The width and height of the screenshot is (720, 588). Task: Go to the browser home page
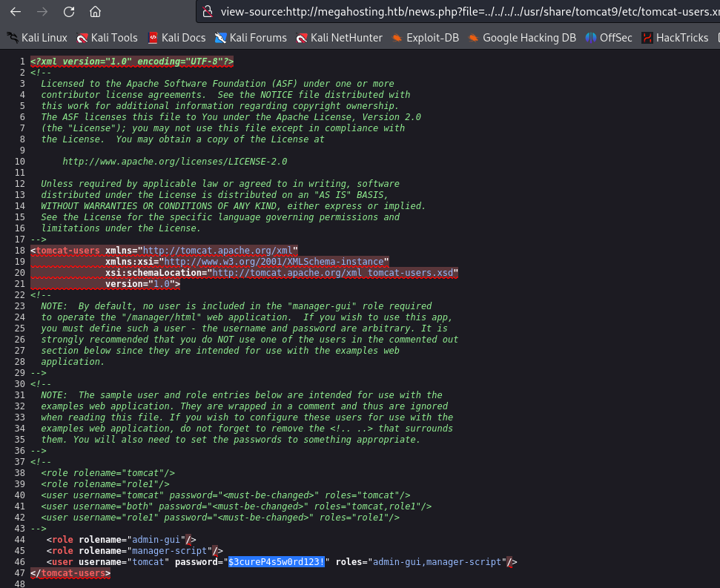pos(95,12)
